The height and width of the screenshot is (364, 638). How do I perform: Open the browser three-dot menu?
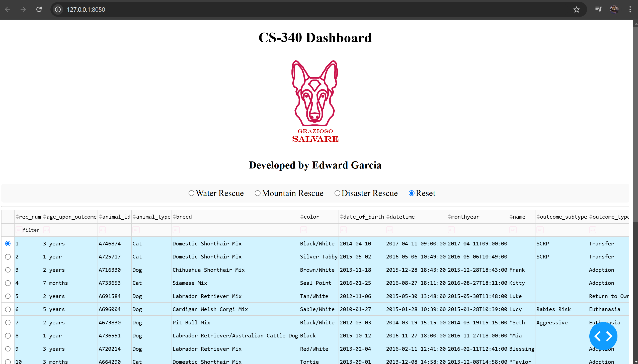630,9
